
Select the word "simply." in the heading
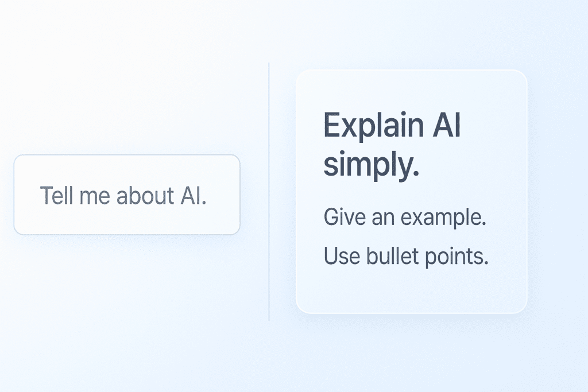point(370,165)
